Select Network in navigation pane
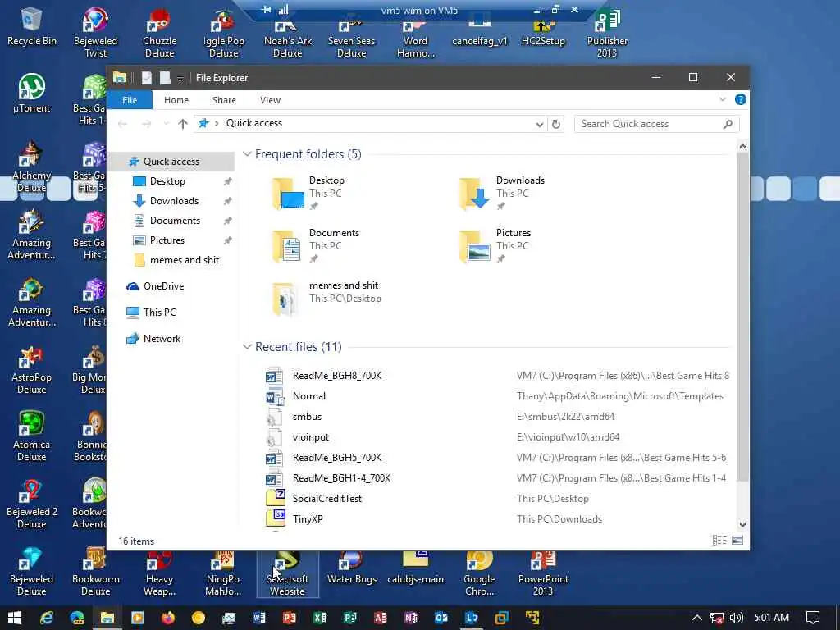The image size is (840, 630). pos(162,339)
